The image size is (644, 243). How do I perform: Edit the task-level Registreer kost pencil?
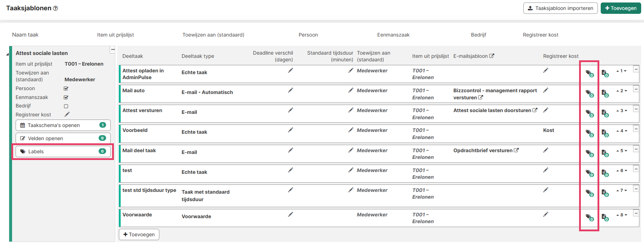click(x=67, y=114)
